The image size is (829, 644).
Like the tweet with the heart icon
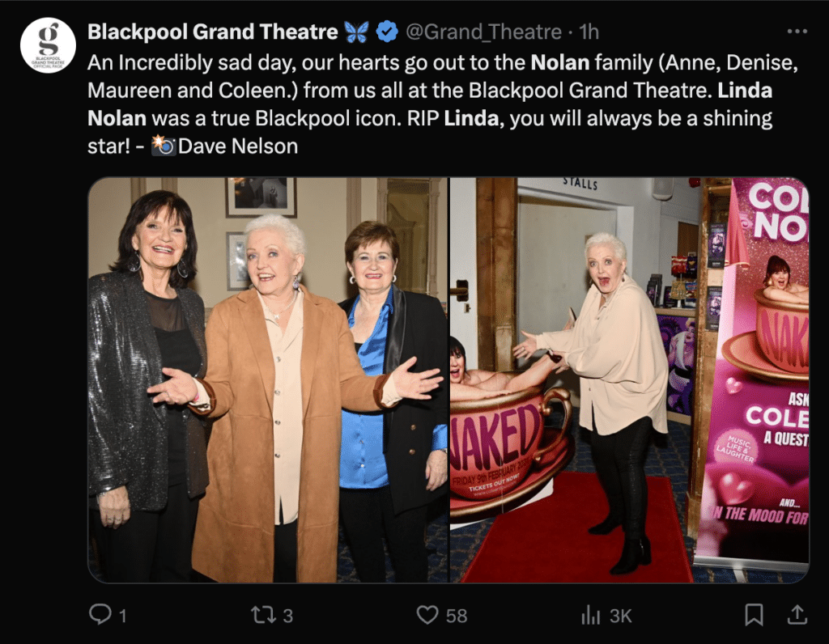[x=427, y=615]
